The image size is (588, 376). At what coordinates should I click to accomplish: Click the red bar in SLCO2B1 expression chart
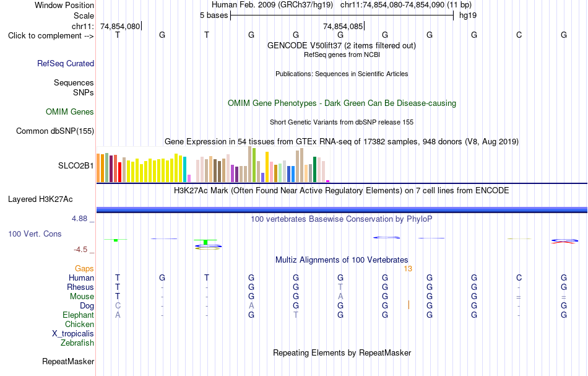point(120,172)
